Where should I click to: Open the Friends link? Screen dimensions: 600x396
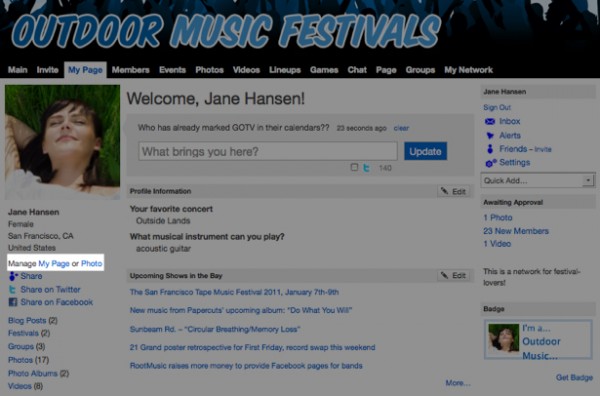point(513,149)
